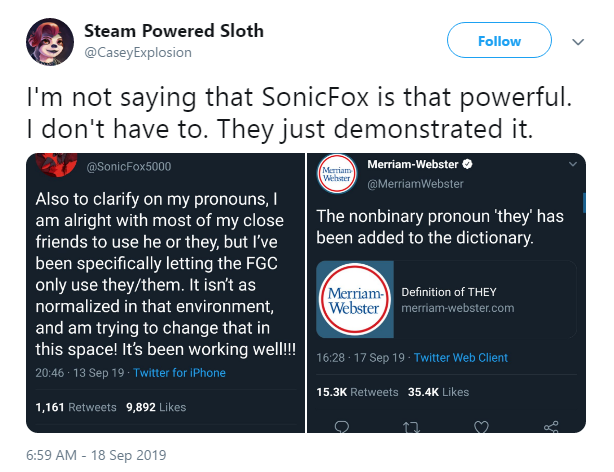Open the small Merriam-Webster profile avatar
The image size is (614, 472).
[337, 174]
